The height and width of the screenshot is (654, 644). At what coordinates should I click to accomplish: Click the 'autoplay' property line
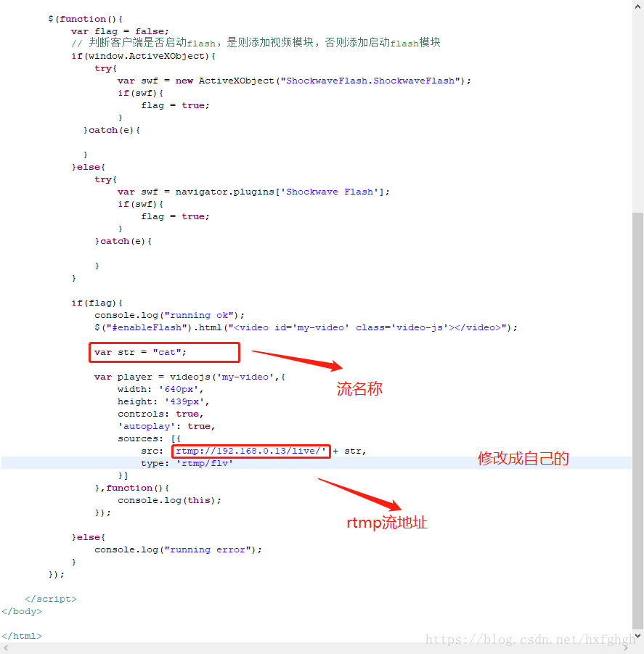tap(166, 426)
